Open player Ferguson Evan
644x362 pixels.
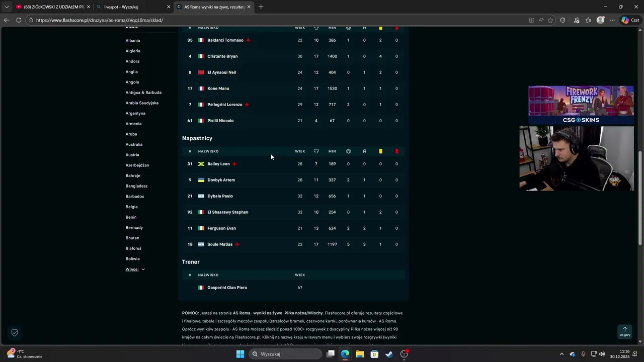pyautogui.click(x=221, y=228)
